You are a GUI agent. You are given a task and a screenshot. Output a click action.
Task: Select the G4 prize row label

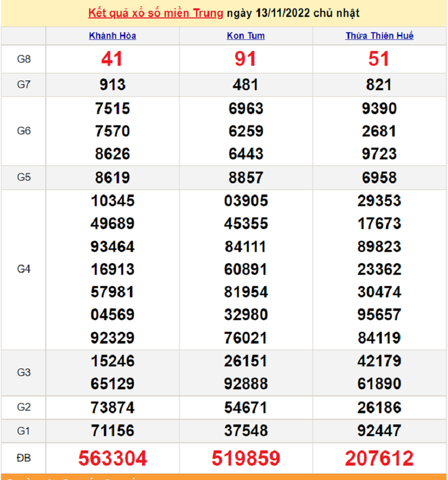pyautogui.click(x=24, y=269)
